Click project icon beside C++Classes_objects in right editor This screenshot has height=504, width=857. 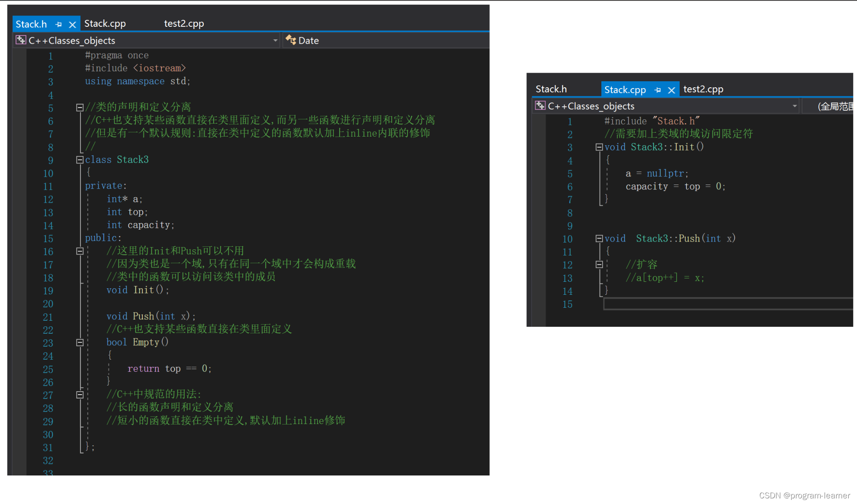(x=540, y=105)
